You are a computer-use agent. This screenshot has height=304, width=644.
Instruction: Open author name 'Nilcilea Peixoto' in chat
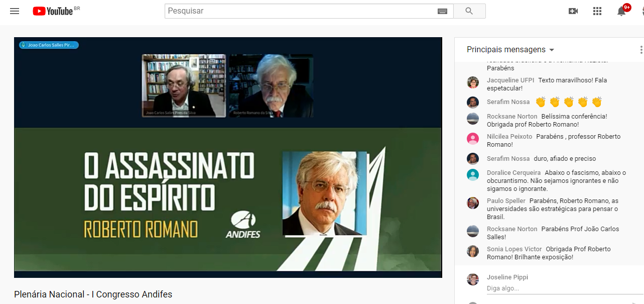coord(509,137)
